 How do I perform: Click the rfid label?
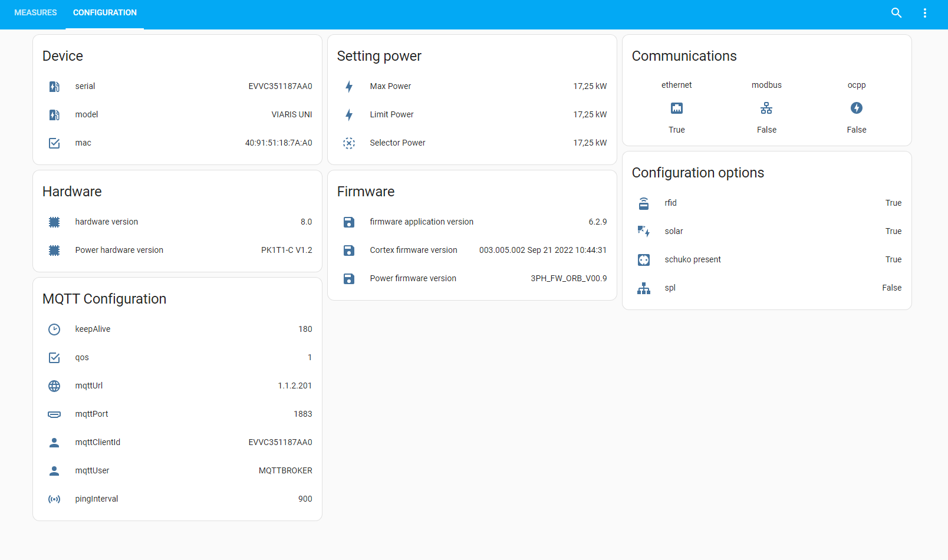click(x=671, y=203)
